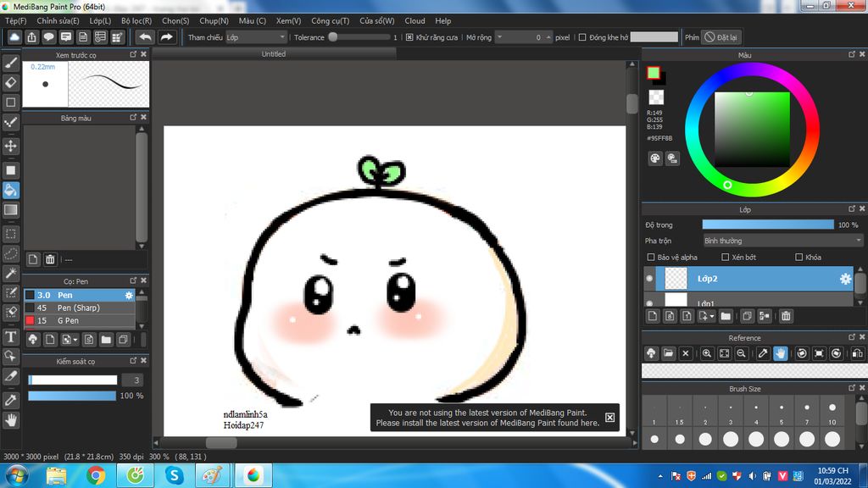Select the Brush tool in left toolbar
Screen dimensions: 868x488
[x=10, y=63]
